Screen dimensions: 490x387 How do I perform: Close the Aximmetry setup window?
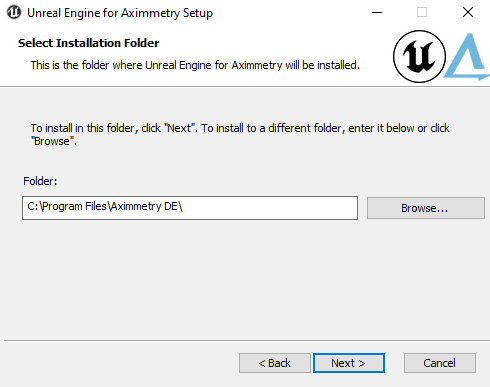[x=468, y=13]
